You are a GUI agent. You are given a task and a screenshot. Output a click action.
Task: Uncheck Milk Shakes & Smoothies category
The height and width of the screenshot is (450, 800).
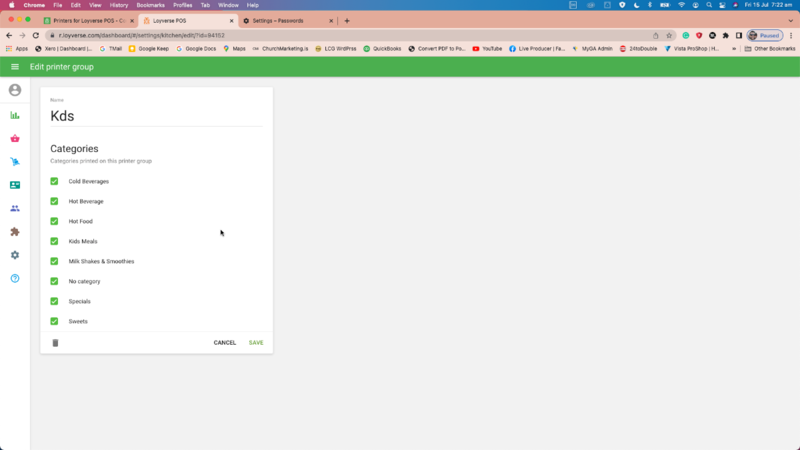tap(54, 261)
